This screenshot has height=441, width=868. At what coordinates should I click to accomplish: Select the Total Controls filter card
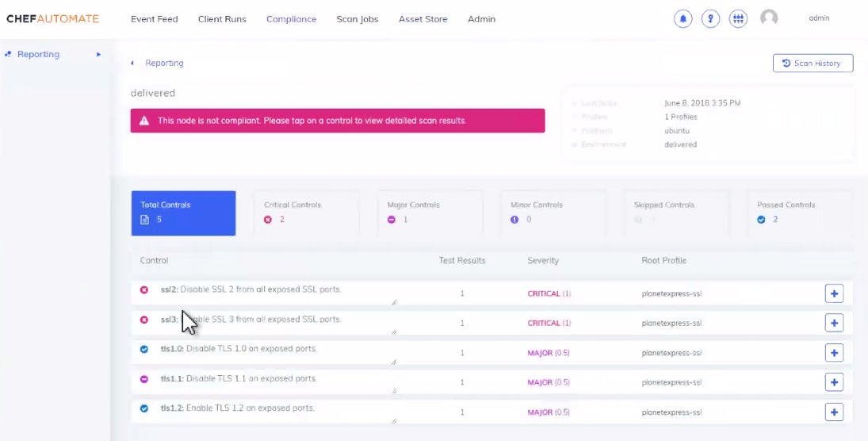(183, 213)
